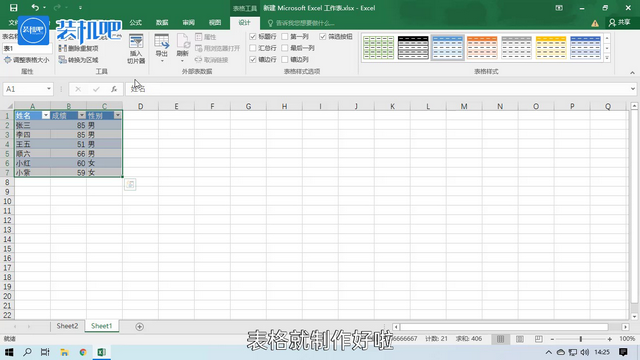Apply the green table style swatch

(378, 48)
